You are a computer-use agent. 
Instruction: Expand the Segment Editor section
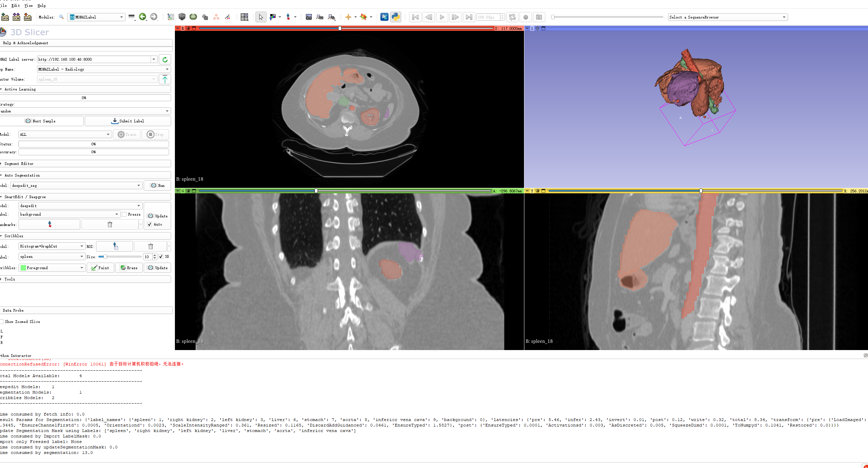19,164
